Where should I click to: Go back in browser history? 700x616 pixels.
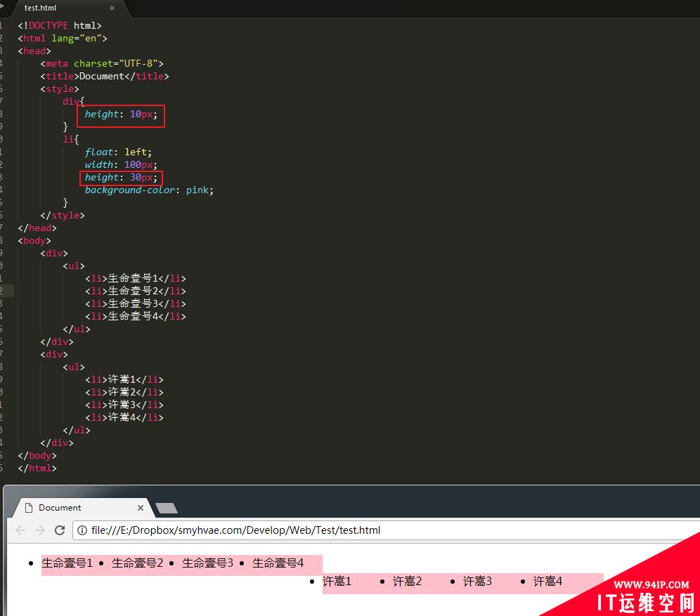(x=20, y=530)
